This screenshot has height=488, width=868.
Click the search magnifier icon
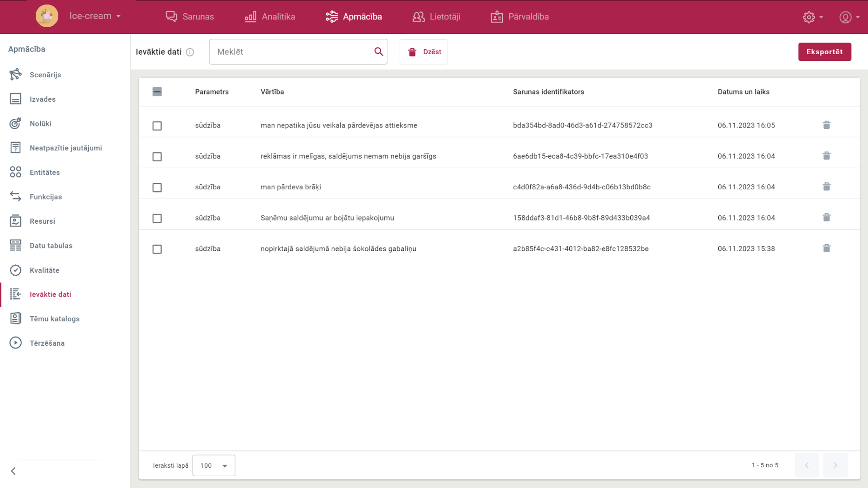[378, 52]
